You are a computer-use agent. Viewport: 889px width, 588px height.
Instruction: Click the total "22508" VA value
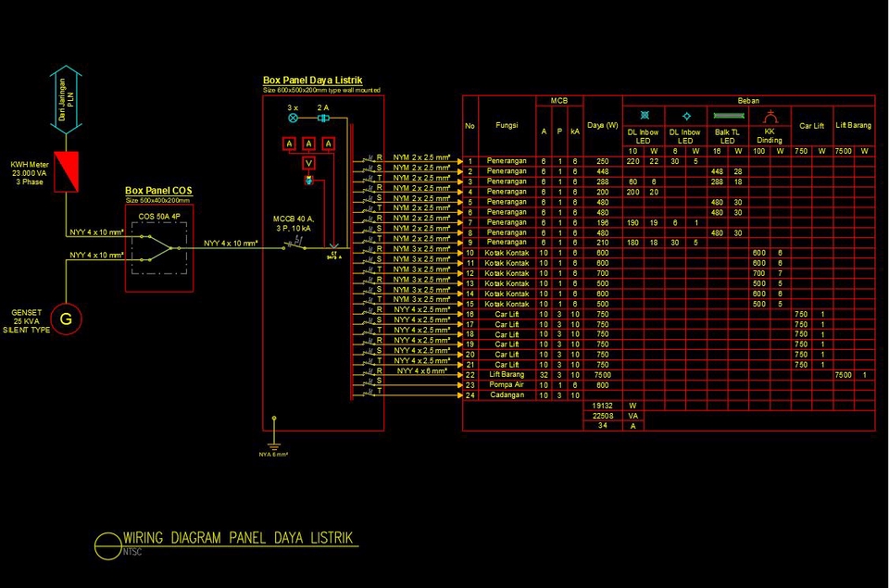click(603, 416)
